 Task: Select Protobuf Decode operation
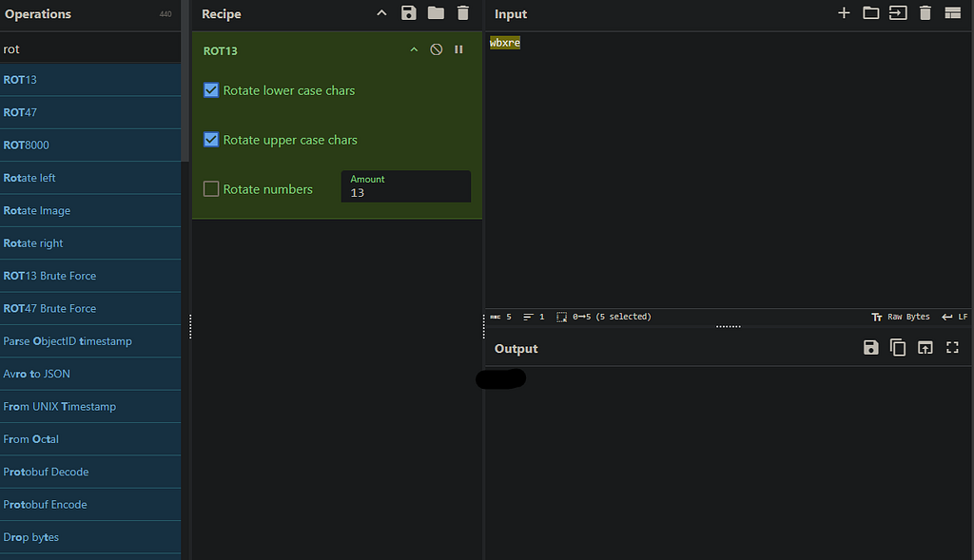90,472
